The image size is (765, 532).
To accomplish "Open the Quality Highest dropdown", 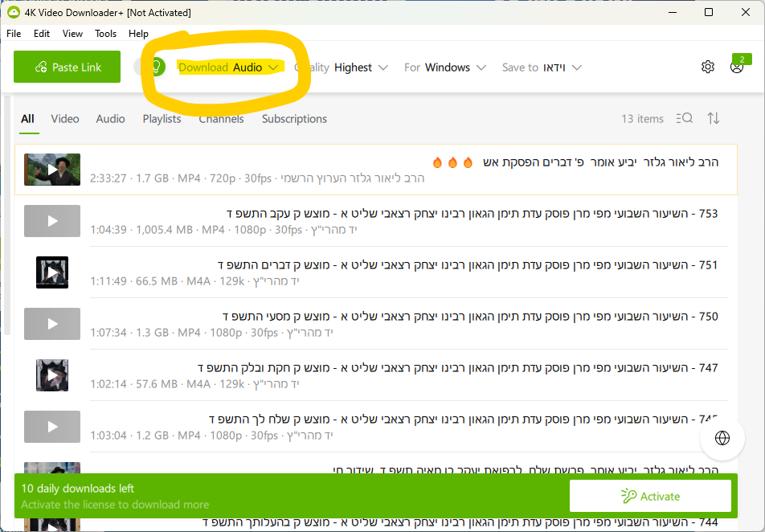I will pyautogui.click(x=342, y=68).
